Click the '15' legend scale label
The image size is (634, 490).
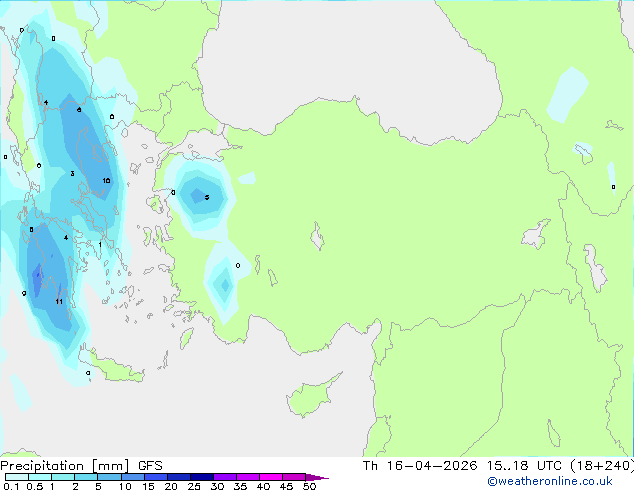point(148,486)
